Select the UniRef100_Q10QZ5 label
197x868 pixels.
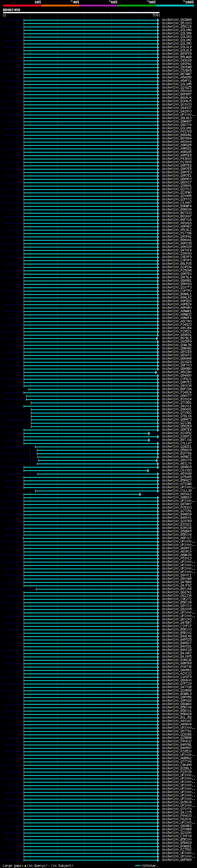[x=177, y=88]
